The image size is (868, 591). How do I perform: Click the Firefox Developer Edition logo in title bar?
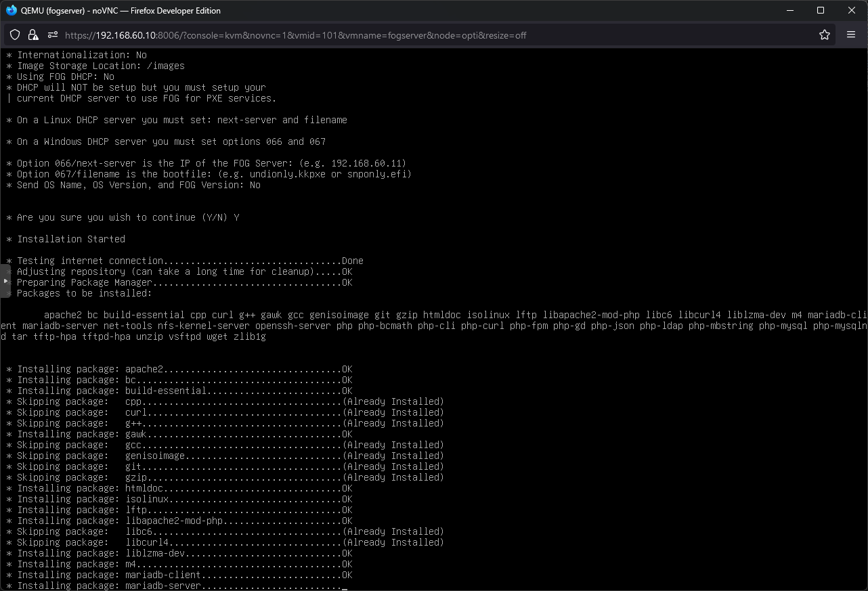11,10
